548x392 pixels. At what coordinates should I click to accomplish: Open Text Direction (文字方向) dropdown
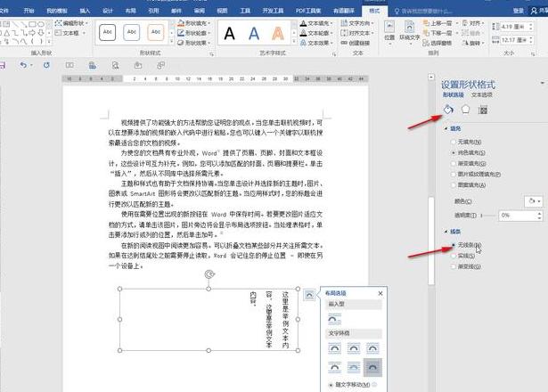coord(357,23)
